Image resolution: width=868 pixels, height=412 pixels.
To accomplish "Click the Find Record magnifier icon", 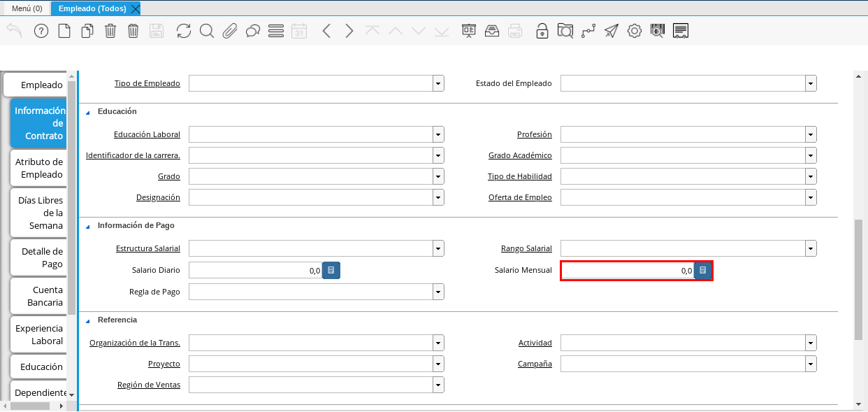I will pyautogui.click(x=207, y=31).
